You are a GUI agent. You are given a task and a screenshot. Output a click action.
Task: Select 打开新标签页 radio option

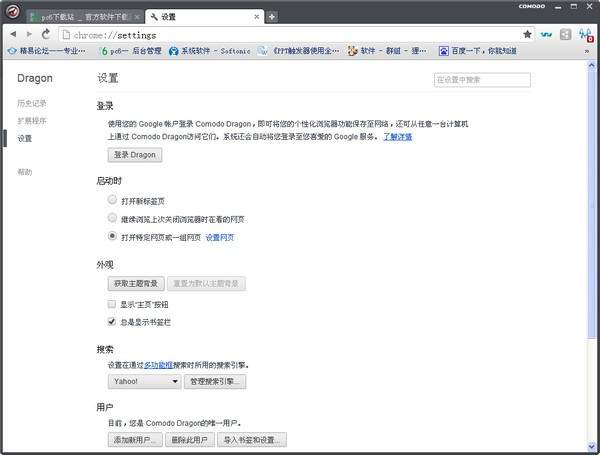pos(112,199)
